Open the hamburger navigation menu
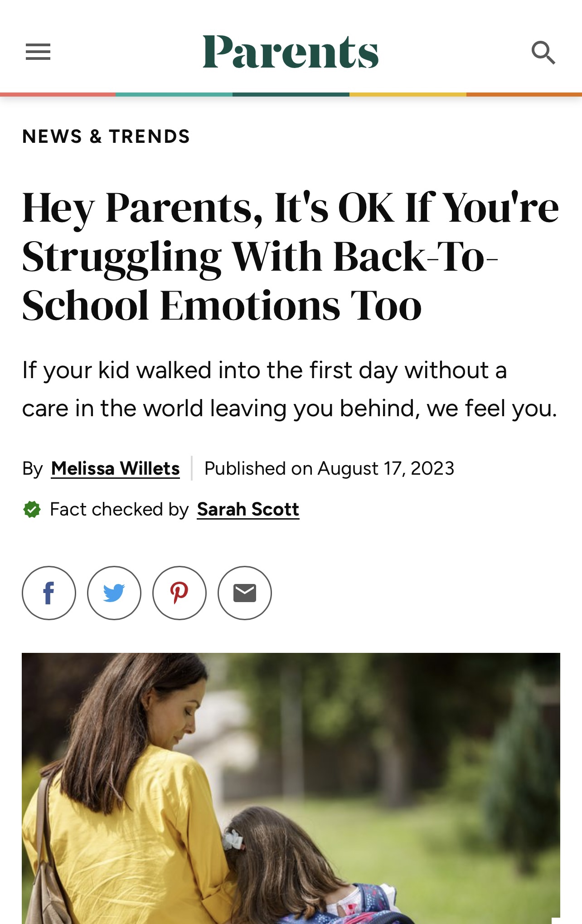Viewport: 582px width, 924px height. tap(38, 52)
